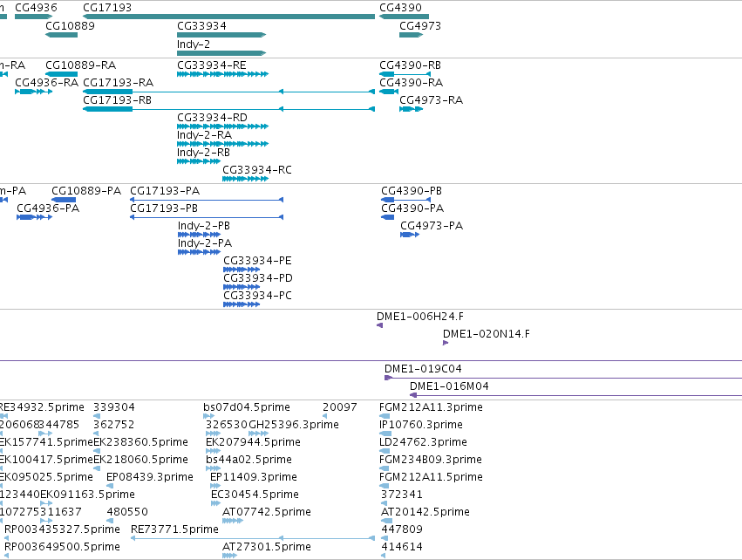Open EST EK207944.5prime

[253, 442]
